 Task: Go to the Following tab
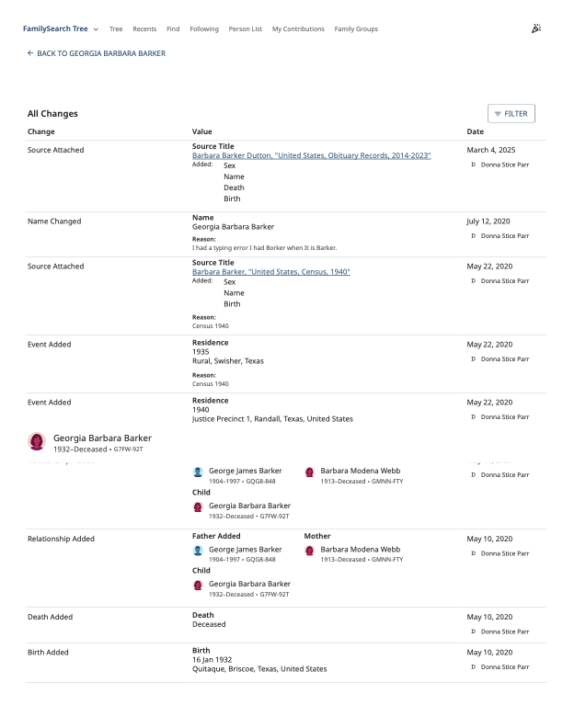[204, 28]
